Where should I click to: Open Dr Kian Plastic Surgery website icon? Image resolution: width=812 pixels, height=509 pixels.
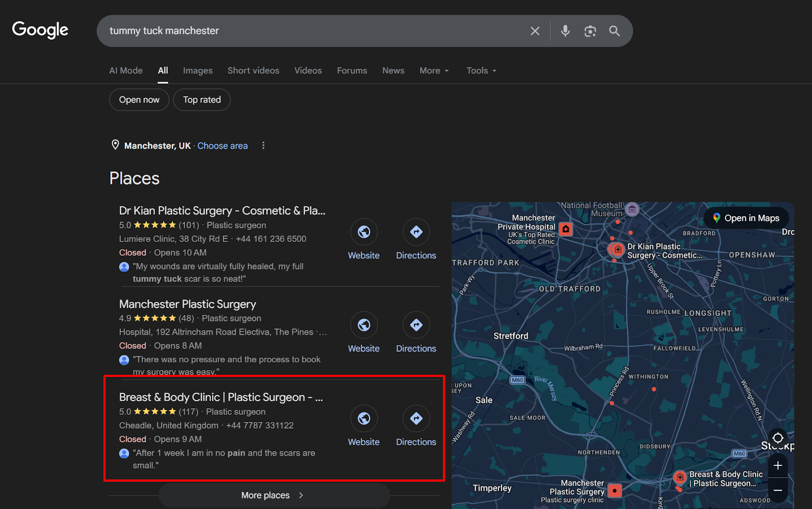pos(363,232)
